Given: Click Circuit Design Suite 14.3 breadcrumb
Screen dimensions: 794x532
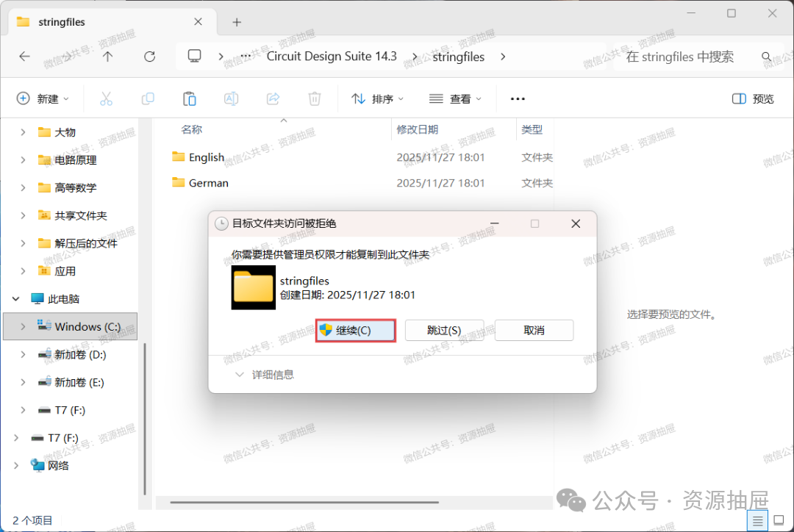Looking at the screenshot, I should [332, 56].
